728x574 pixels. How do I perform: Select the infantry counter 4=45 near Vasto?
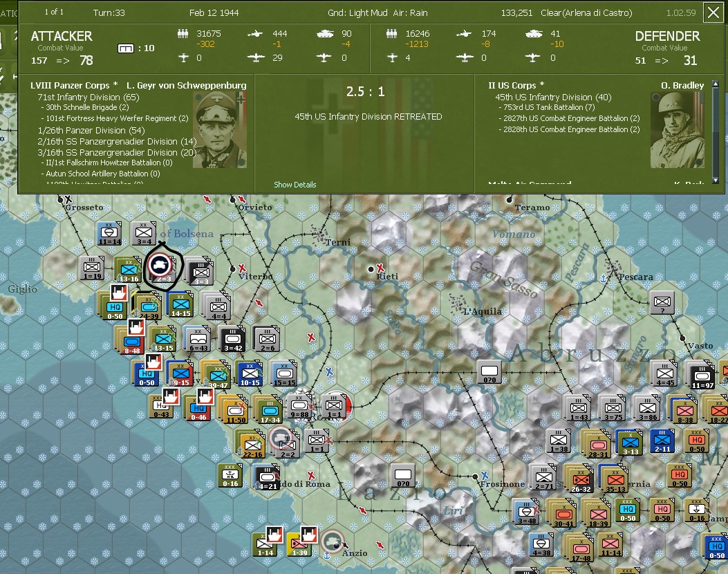tap(665, 375)
